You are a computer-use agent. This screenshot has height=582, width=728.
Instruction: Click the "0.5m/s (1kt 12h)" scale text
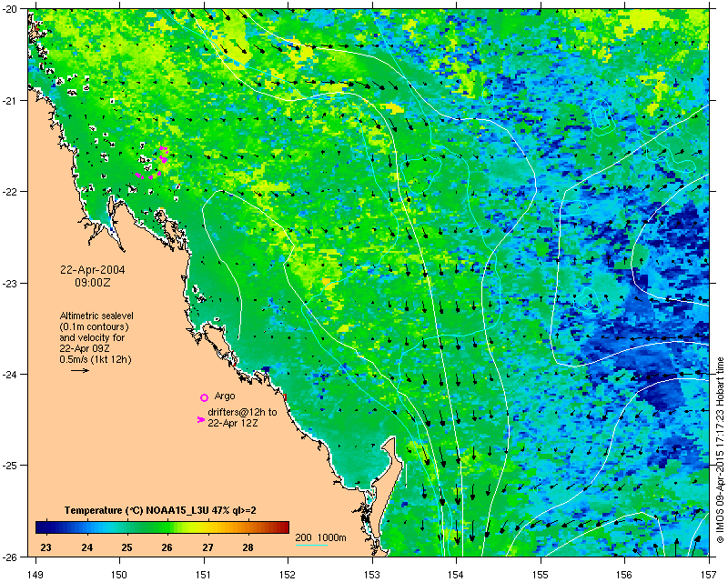click(x=96, y=360)
